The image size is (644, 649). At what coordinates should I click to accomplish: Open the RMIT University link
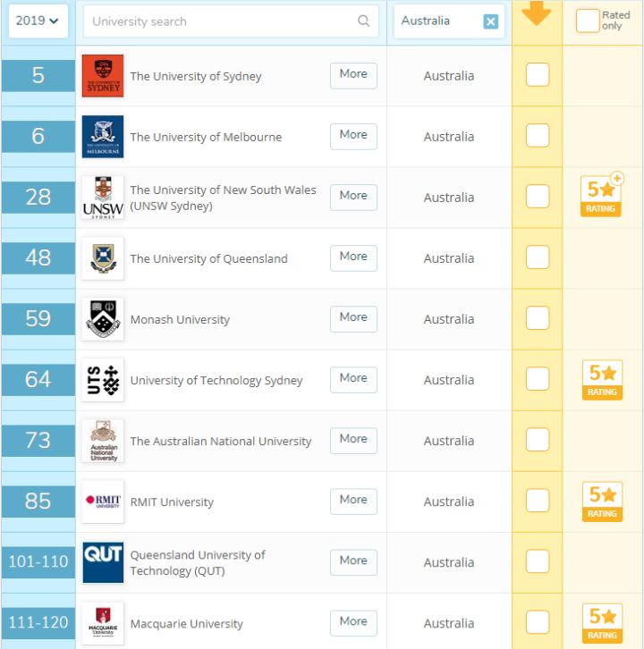pyautogui.click(x=172, y=502)
